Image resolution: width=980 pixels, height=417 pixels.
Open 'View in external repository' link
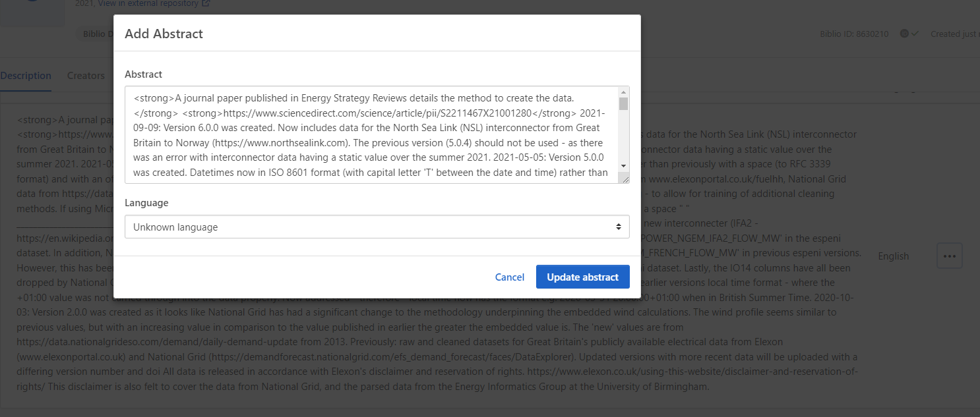148,3
